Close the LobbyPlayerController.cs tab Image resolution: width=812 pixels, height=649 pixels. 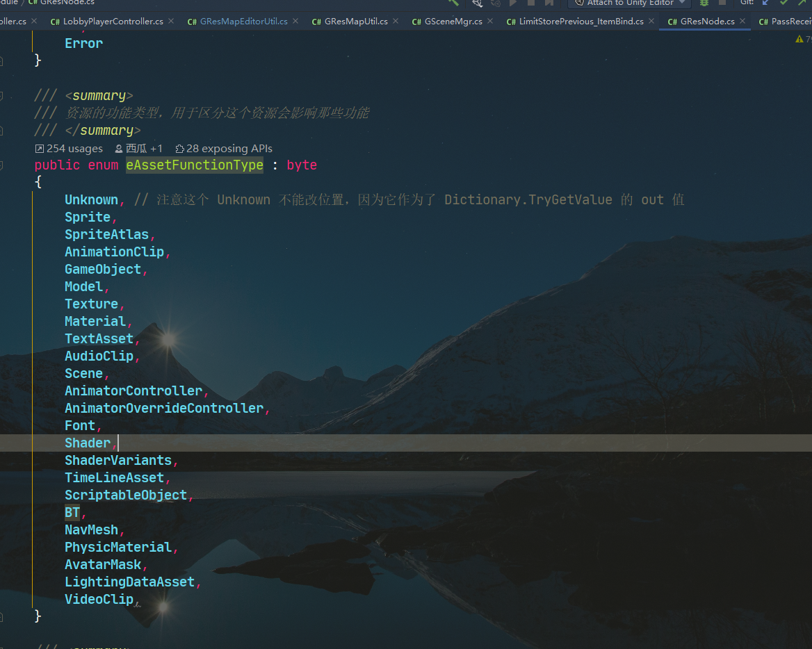[171, 22]
